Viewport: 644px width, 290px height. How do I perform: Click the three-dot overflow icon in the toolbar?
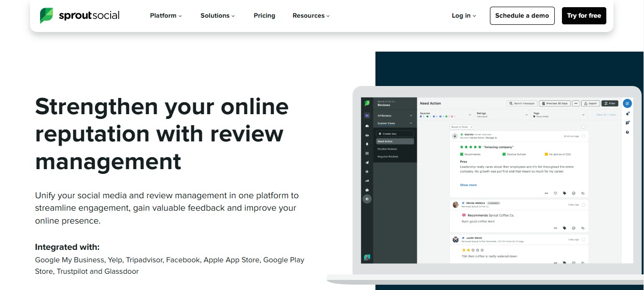[x=576, y=103]
